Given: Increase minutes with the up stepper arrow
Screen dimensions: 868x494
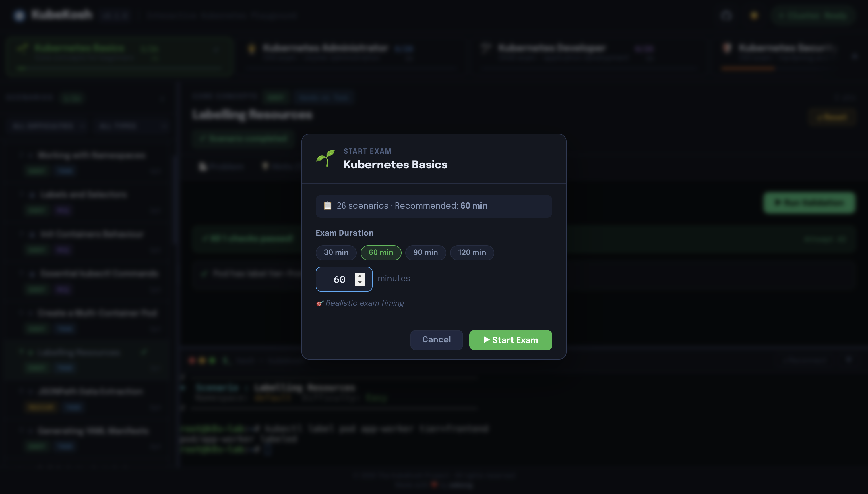Looking at the screenshot, I should pos(360,276).
